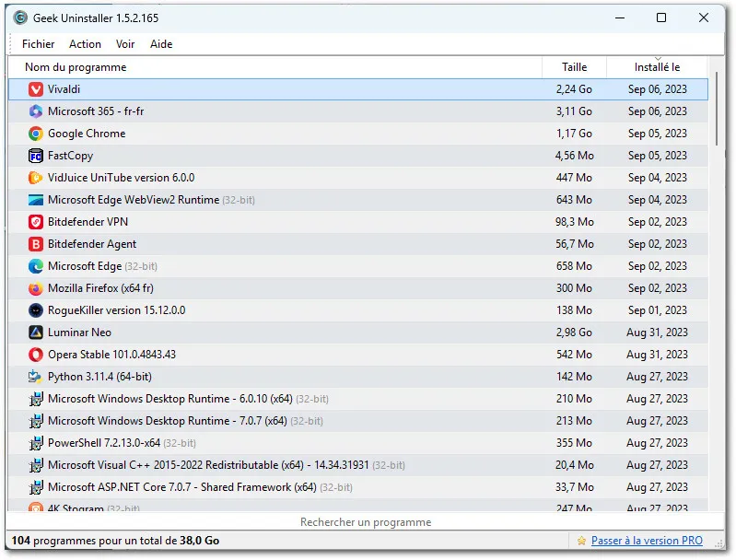Click the Mozilla Firefox icon
Image resolution: width=736 pixels, height=560 pixels.
click(x=36, y=288)
